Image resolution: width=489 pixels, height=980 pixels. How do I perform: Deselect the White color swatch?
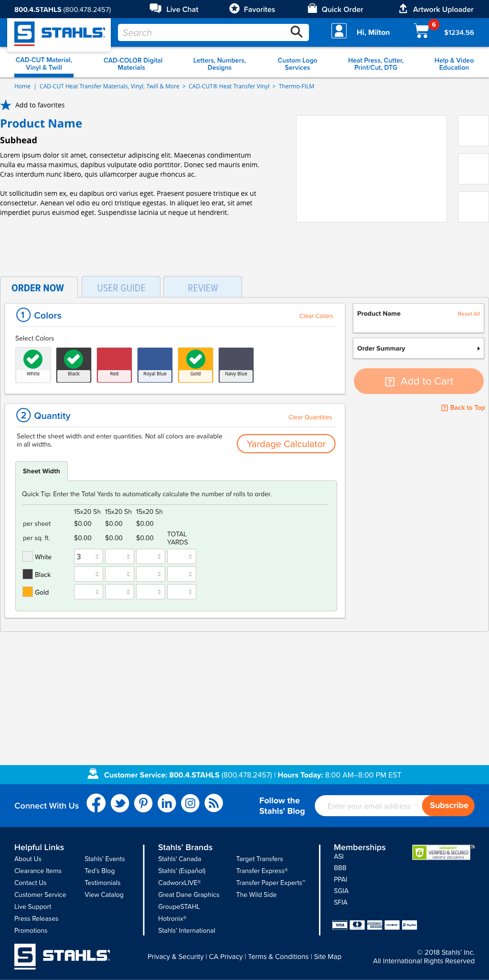[x=33, y=364]
